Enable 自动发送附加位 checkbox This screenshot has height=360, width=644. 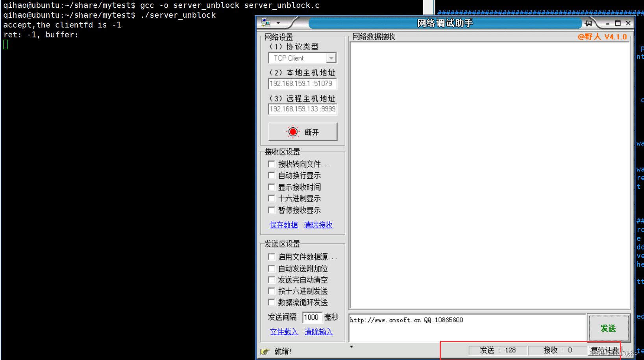click(x=271, y=269)
